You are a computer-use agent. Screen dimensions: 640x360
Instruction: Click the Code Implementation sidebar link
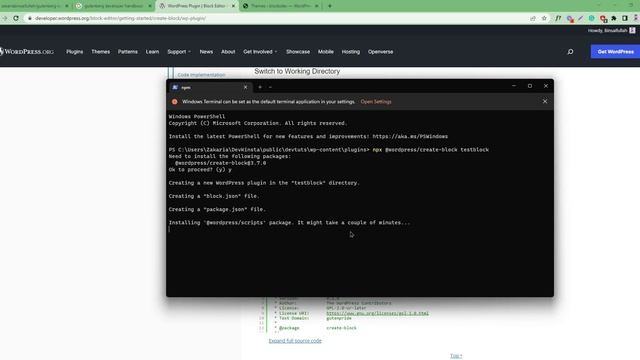coord(201,75)
